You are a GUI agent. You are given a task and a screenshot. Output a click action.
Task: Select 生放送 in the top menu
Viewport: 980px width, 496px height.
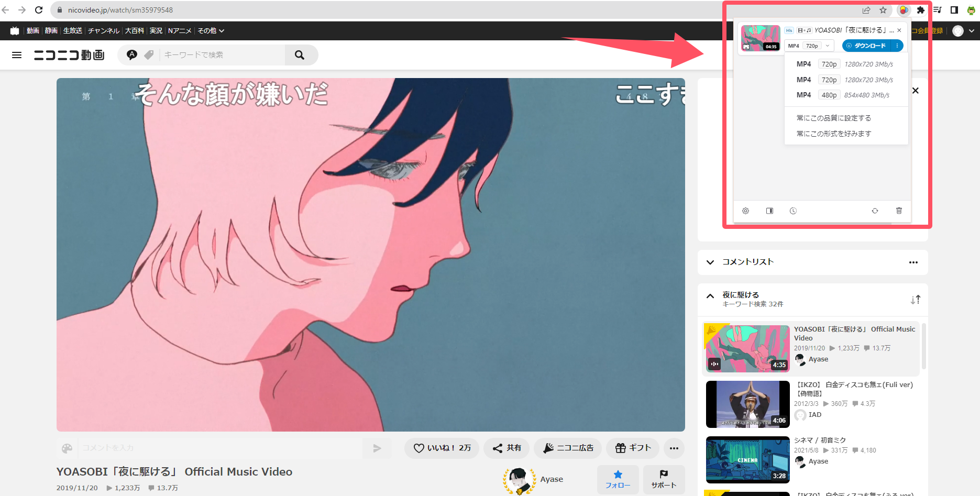pyautogui.click(x=72, y=30)
